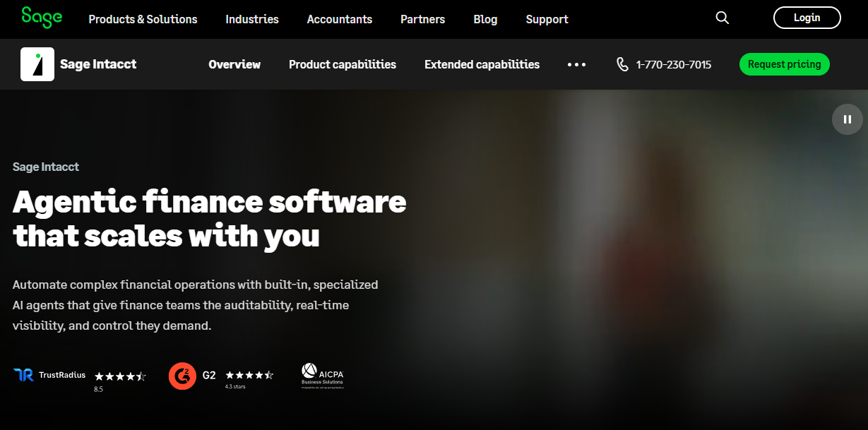The image size is (868, 430).
Task: Click the Login button
Action: [x=807, y=18]
